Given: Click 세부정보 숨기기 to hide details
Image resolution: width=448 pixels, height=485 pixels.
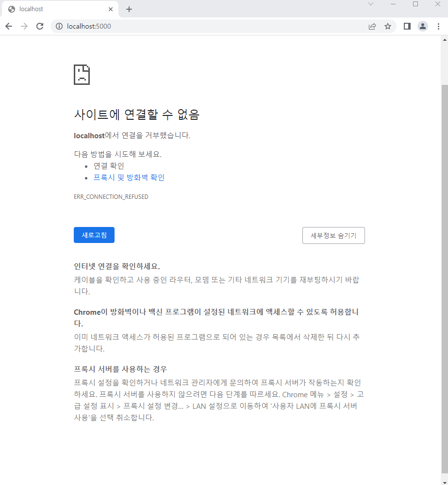Looking at the screenshot, I should [333, 235].
